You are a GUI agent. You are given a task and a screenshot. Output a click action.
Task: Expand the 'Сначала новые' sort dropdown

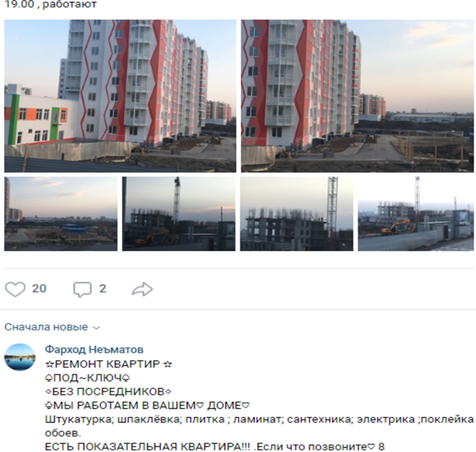[52, 327]
